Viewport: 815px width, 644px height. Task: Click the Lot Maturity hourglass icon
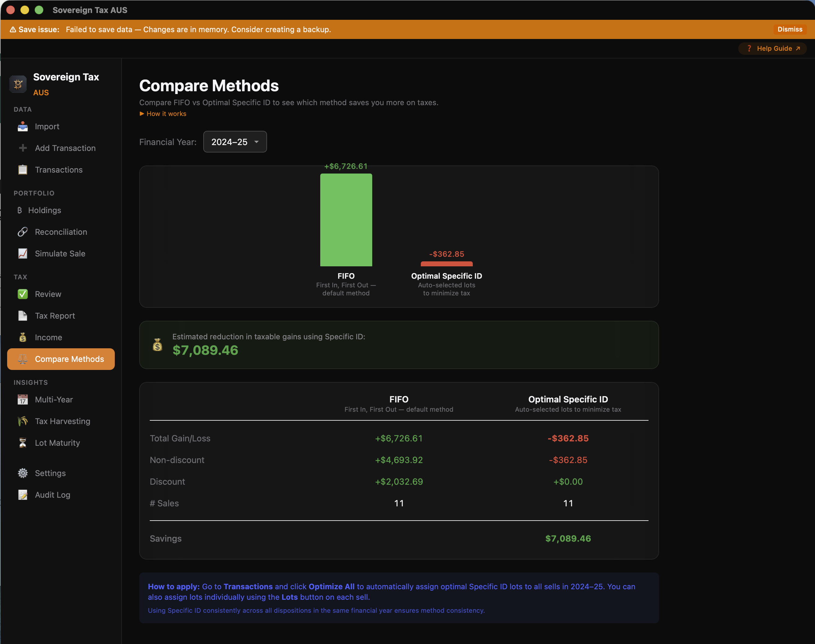[x=23, y=443]
